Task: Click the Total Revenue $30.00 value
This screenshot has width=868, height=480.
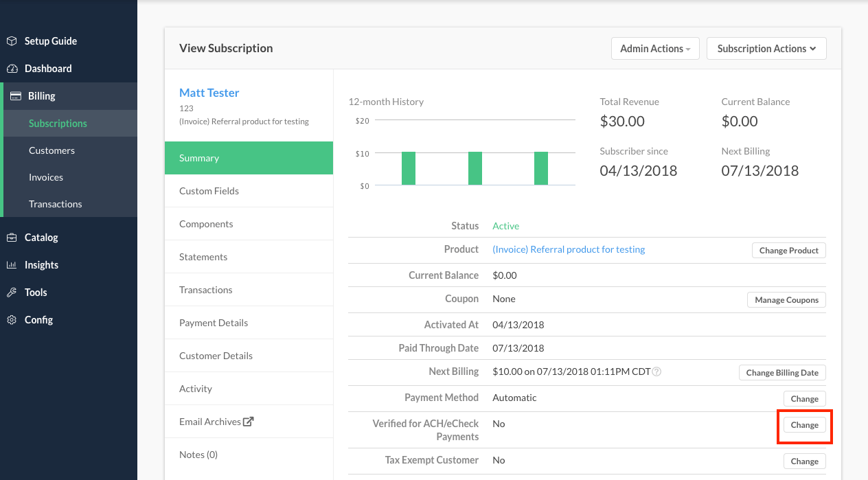Action: [x=622, y=122]
